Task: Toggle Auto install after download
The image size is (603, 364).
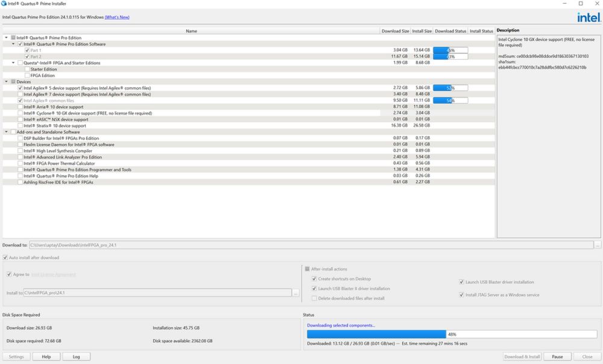Action: [x=5, y=257]
